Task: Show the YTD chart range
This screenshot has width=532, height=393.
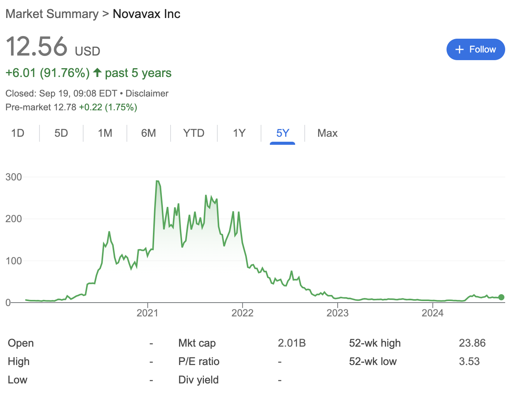Action: (194, 133)
